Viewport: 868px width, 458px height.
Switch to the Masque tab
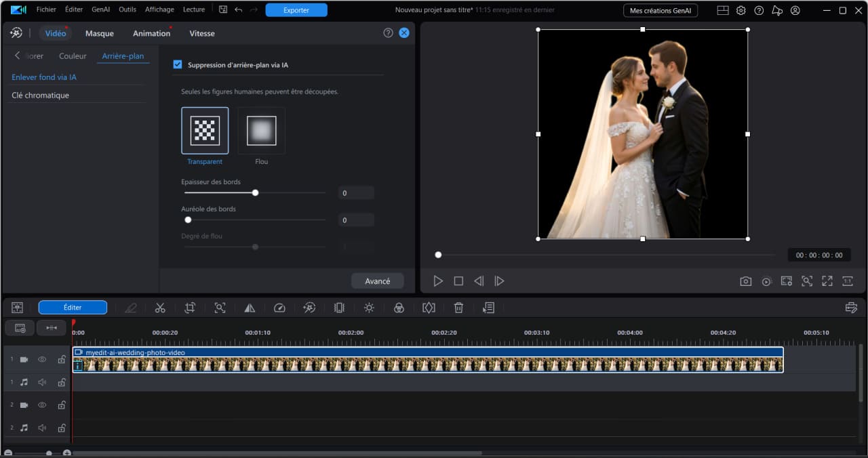click(x=100, y=33)
